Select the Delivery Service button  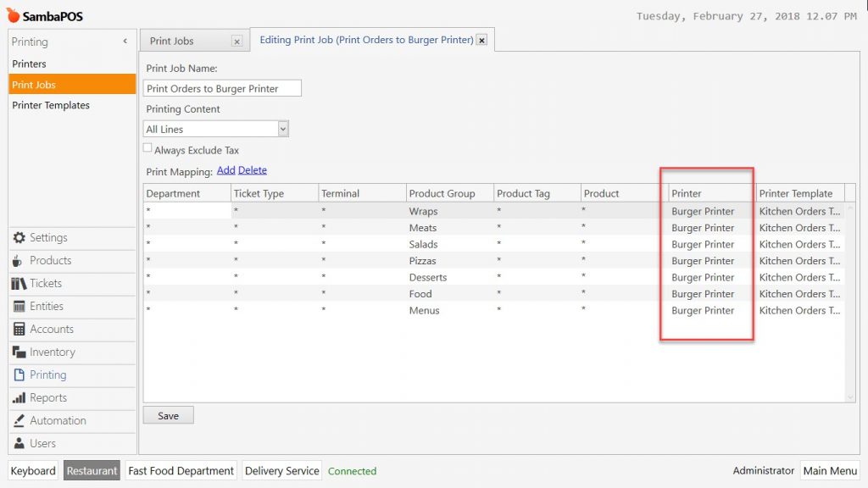click(x=281, y=471)
